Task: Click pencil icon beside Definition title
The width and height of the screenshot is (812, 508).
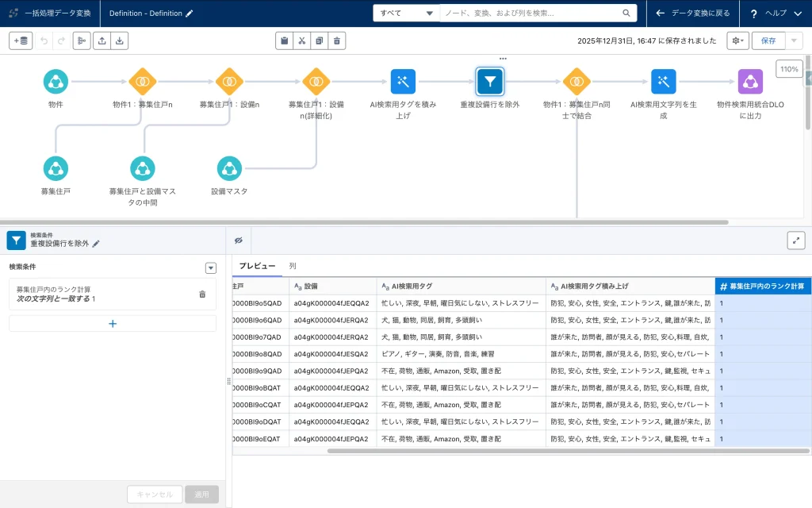Action: click(189, 13)
